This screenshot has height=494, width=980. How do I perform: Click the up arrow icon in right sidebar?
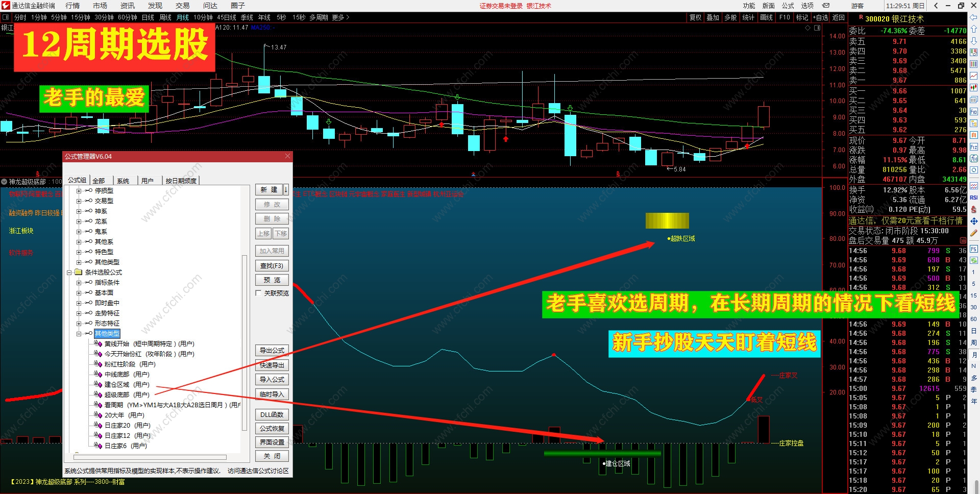974,29
